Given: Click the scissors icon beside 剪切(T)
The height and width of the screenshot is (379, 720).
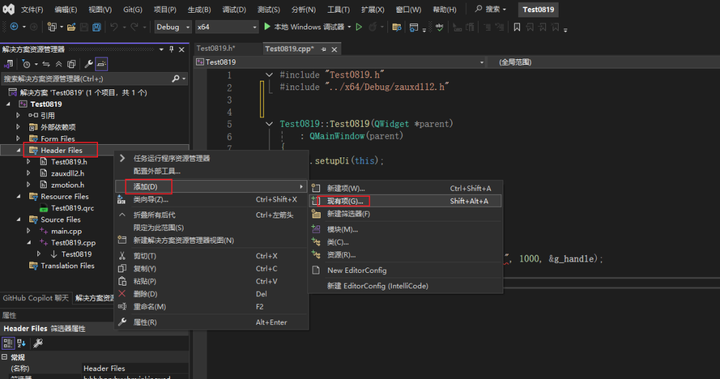Looking at the screenshot, I should (x=122, y=256).
